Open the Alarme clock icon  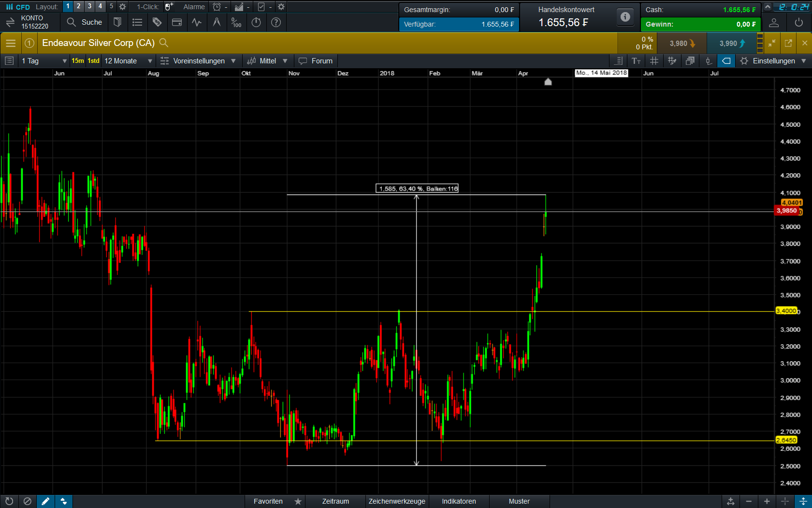tap(217, 7)
